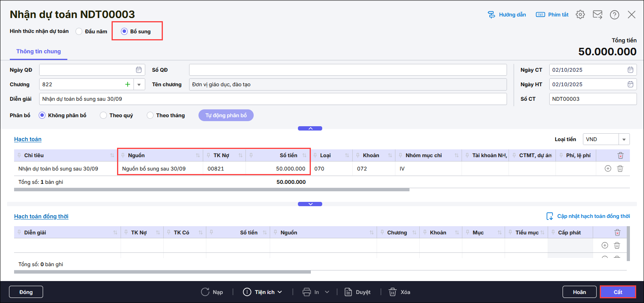Choose Theo quý allocation option
Screen dimensions: 644x303
(x=103, y=115)
